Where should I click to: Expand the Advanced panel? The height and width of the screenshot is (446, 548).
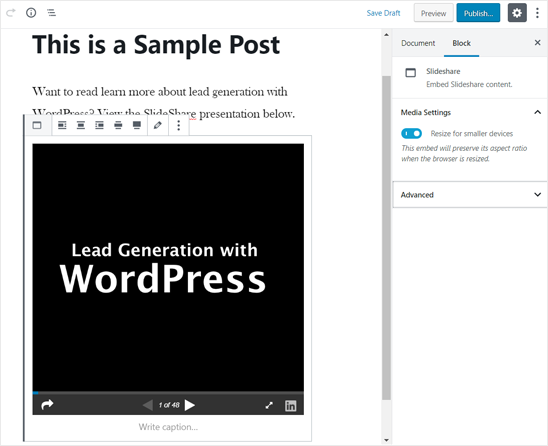click(x=470, y=195)
